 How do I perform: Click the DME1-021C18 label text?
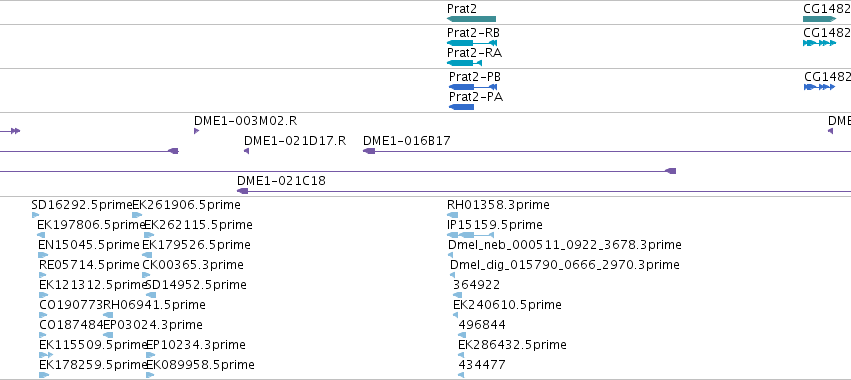pyautogui.click(x=281, y=181)
